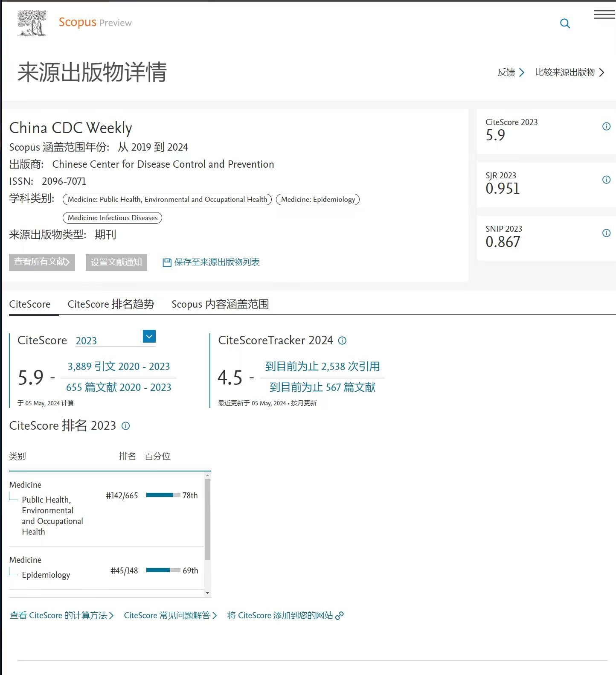Show info icon next to CiteScoreTracker 2024
The height and width of the screenshot is (675, 616).
coord(342,340)
